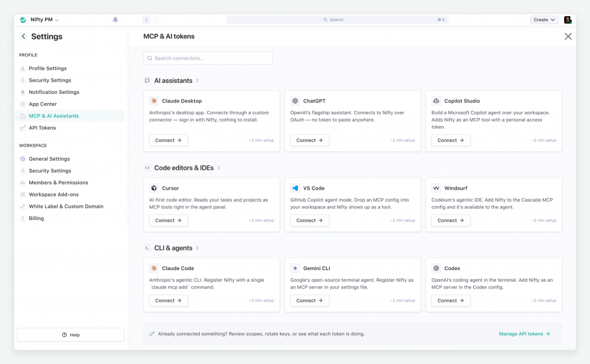Click the Code editors & IDEs section icon

coord(147,168)
